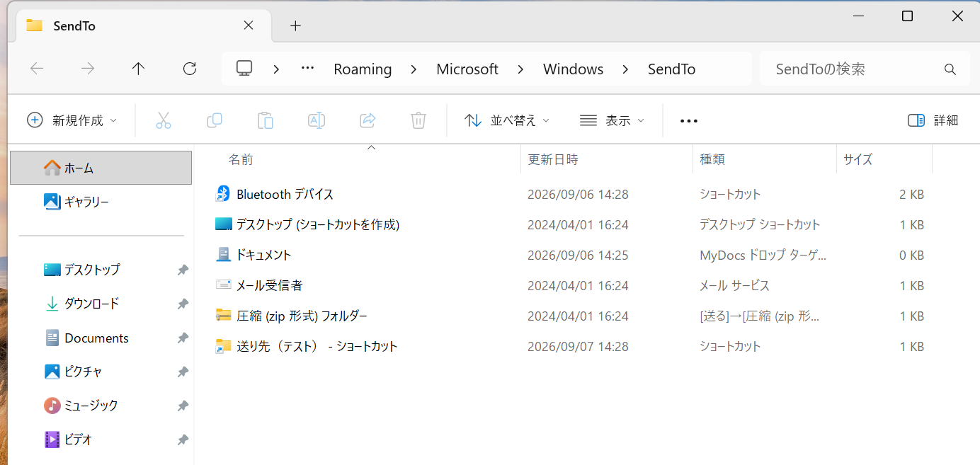Toggle the 詳細 details pane

tap(933, 120)
